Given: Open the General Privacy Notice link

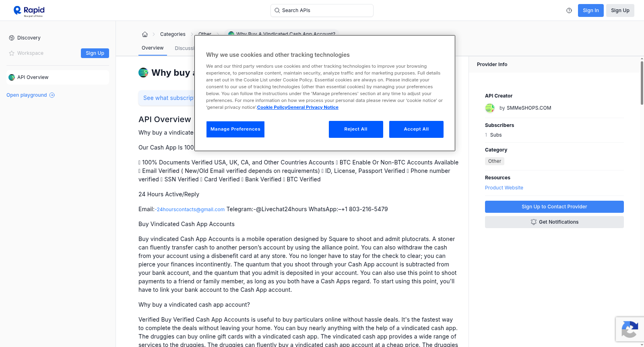Looking at the screenshot, I should 313,108.
